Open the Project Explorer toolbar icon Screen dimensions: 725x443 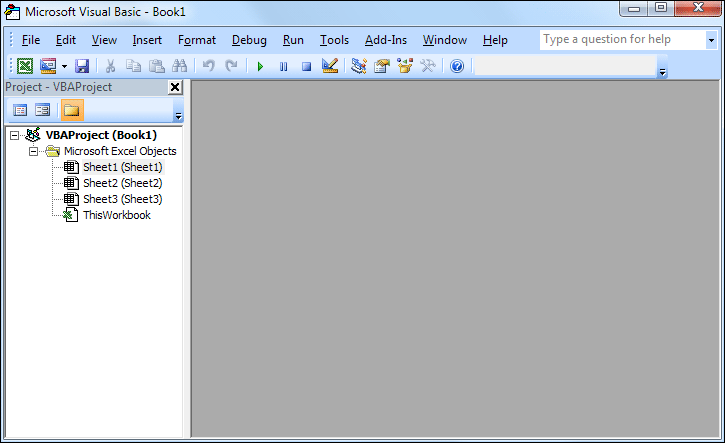point(359,66)
